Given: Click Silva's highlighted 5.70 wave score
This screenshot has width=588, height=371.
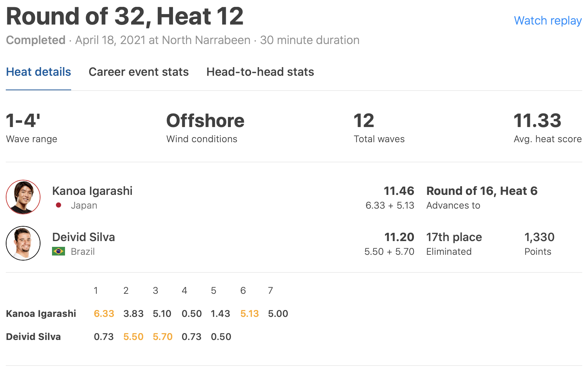Looking at the screenshot, I should pyautogui.click(x=163, y=337).
